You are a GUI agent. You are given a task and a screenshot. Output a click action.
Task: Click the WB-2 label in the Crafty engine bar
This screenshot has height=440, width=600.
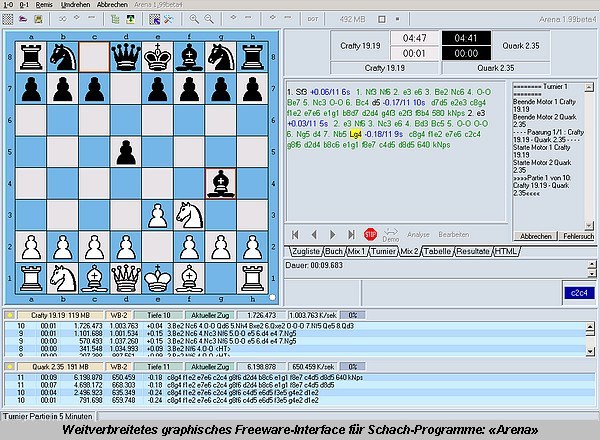coord(119,315)
